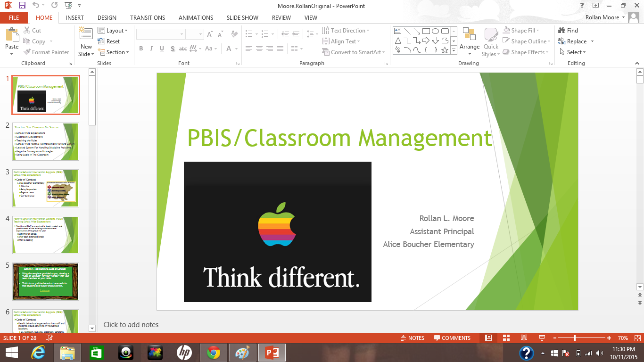Click the Undo arrow icon

[x=36, y=6]
